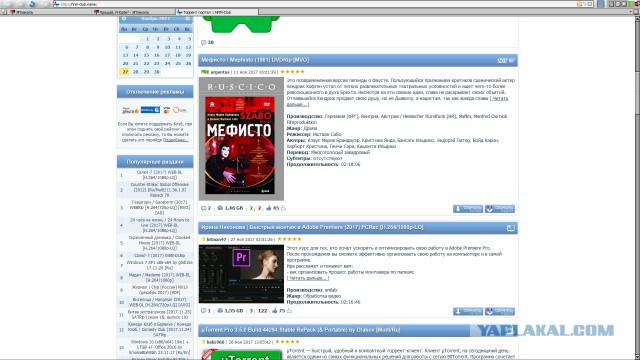Open the Adobe Premiere course post title
The height and width of the screenshot is (360, 640).
click(x=312, y=227)
